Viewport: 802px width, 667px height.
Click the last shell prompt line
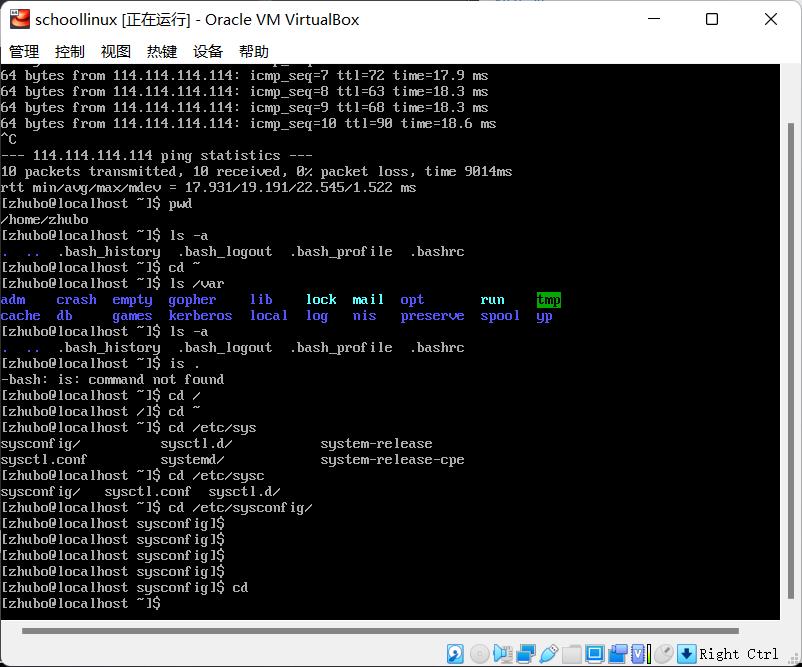coord(81,604)
